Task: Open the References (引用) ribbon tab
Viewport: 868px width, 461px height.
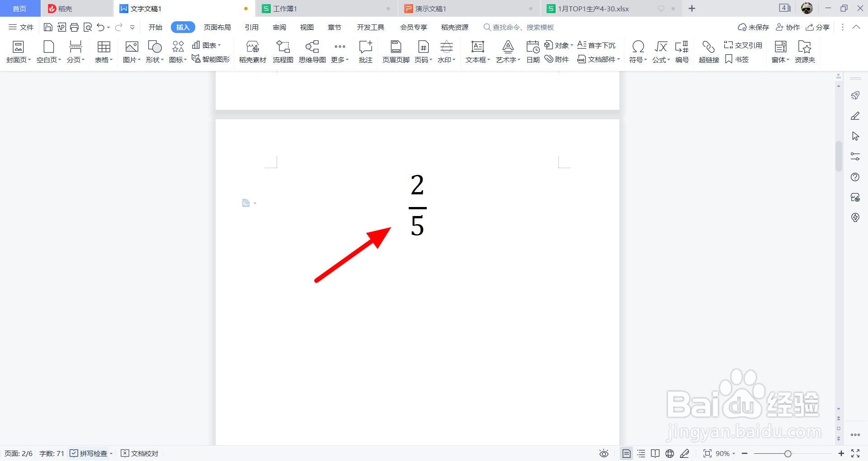Action: point(252,27)
